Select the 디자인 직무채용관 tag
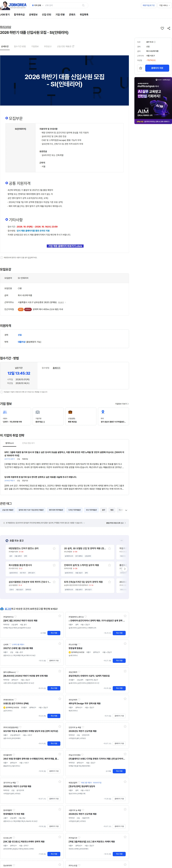 [x=74, y=510]
